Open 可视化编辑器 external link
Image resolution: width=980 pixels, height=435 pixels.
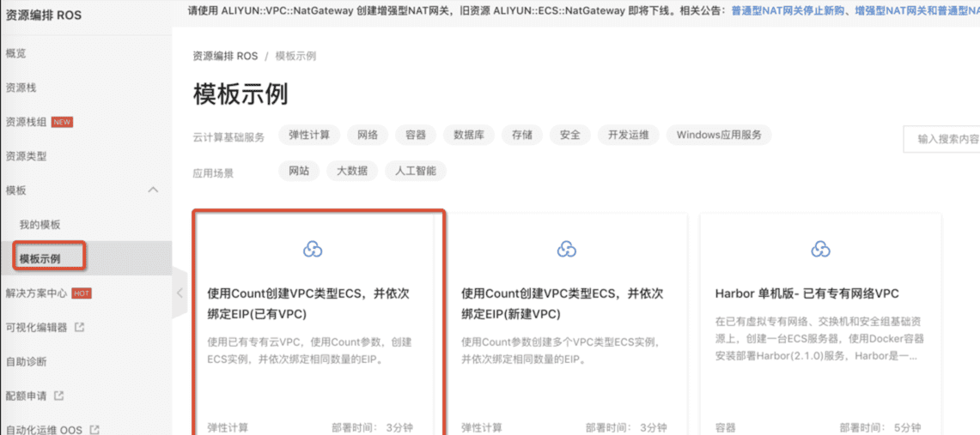pos(35,327)
